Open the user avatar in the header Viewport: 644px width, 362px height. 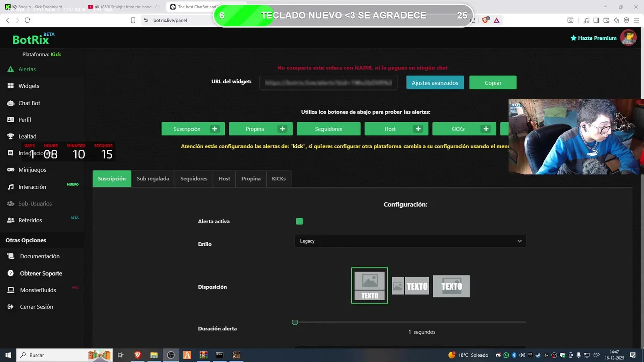click(x=628, y=38)
